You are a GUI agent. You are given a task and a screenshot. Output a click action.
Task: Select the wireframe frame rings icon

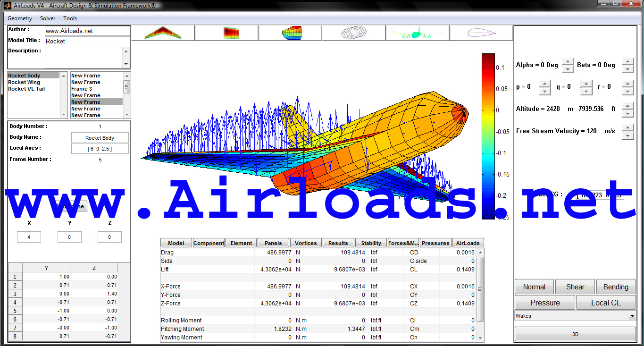[x=353, y=33]
